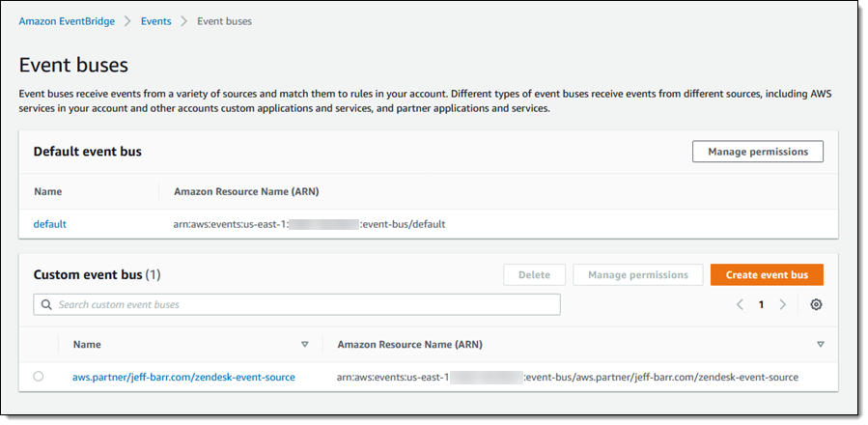Click the Event buses breadcrumb item
Viewport: 868px width, 425px height.
224,20
